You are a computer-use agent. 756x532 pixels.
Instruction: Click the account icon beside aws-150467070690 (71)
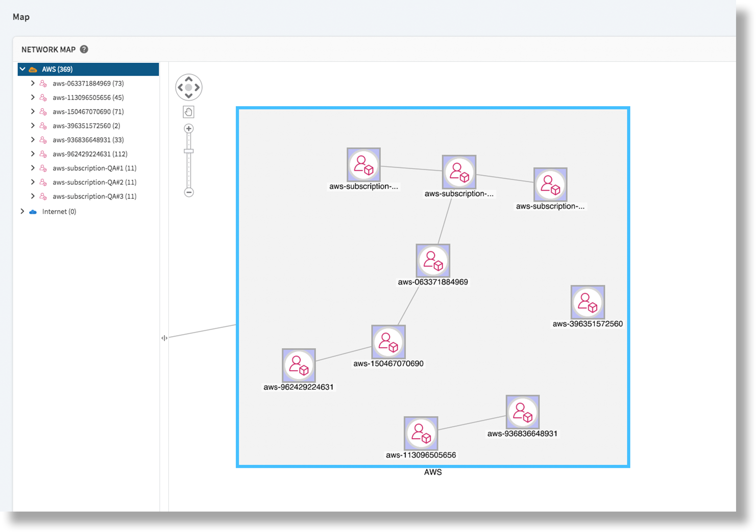(43, 112)
